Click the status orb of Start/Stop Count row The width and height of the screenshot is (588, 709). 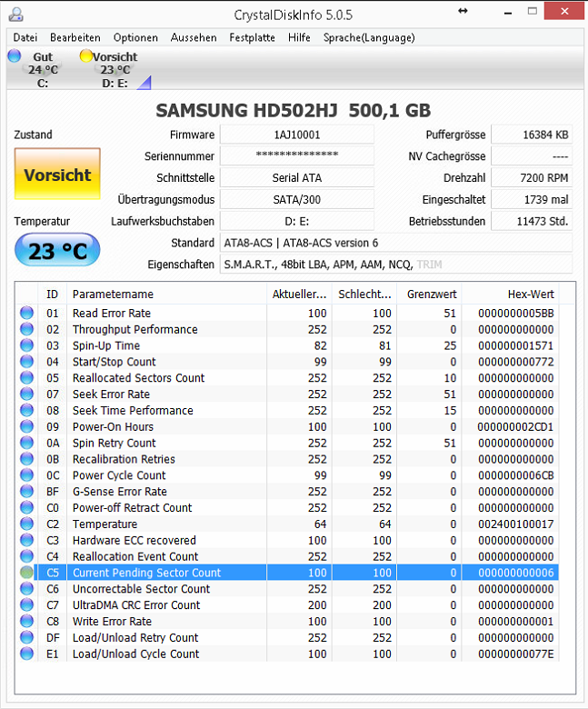pyautogui.click(x=26, y=361)
